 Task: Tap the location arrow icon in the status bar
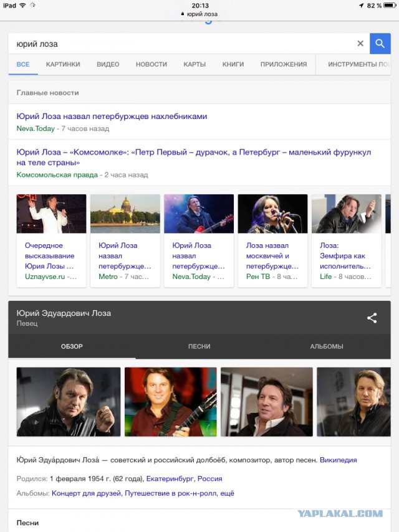[x=362, y=6]
